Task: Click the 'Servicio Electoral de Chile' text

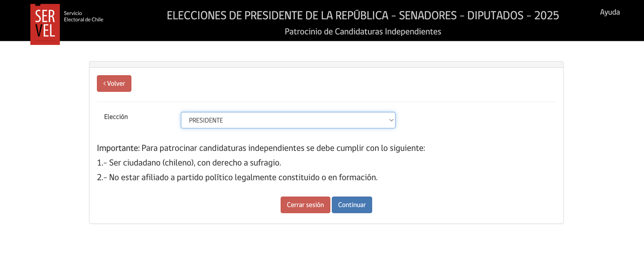Action: point(84,16)
